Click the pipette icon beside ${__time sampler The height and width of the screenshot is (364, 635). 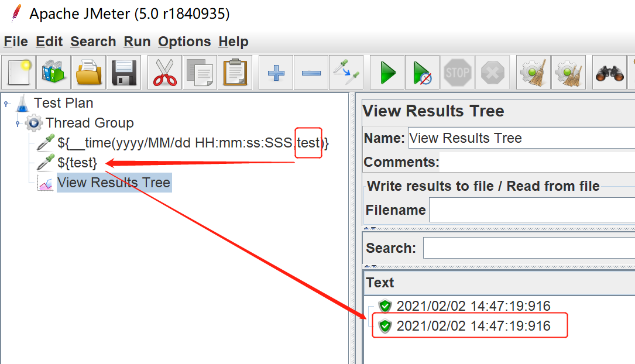tap(46, 143)
